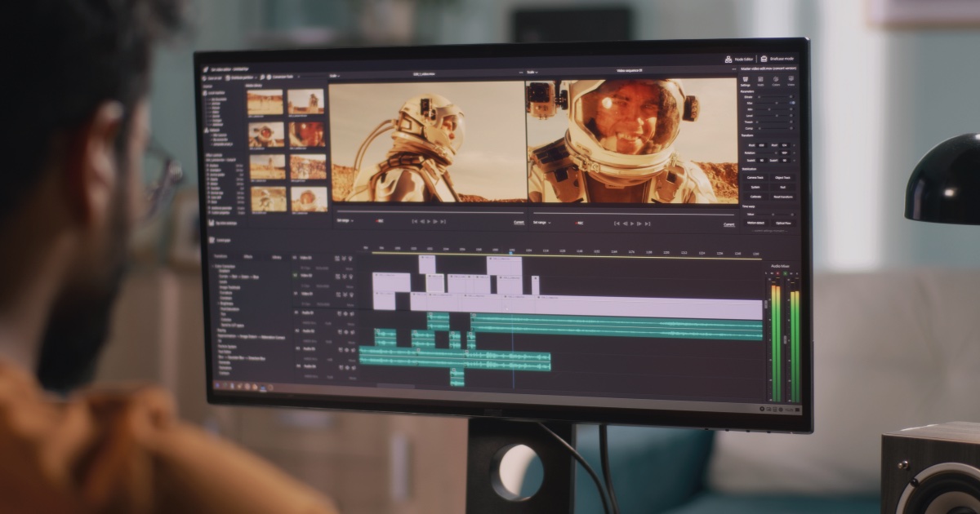Edit the first Position value field

[x=762, y=145]
